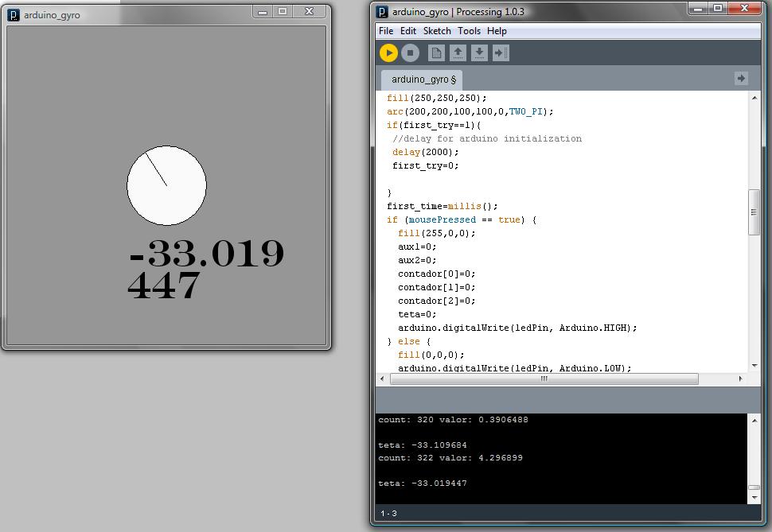
Task: Click the line 'contador[2]=0;'
Action: [x=437, y=301]
